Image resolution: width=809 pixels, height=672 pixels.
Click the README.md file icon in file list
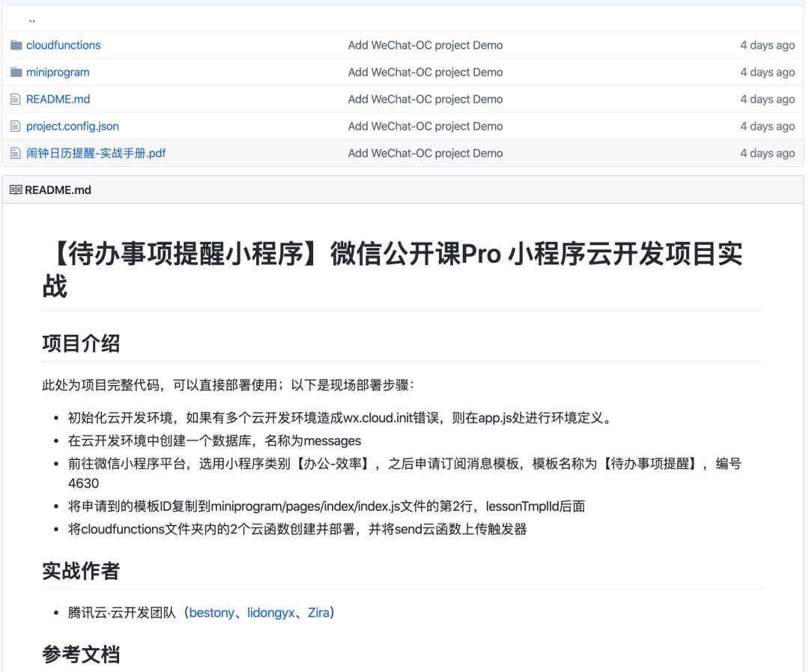[x=16, y=99]
